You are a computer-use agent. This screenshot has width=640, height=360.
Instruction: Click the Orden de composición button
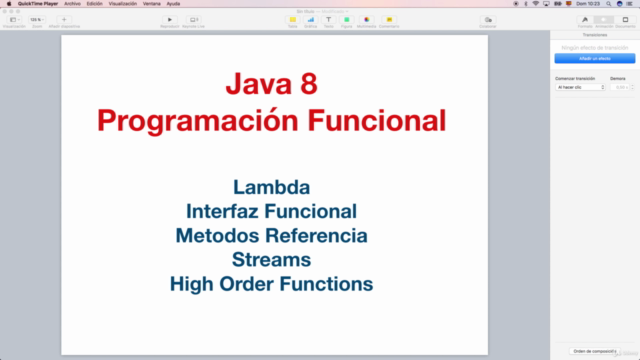click(595, 351)
